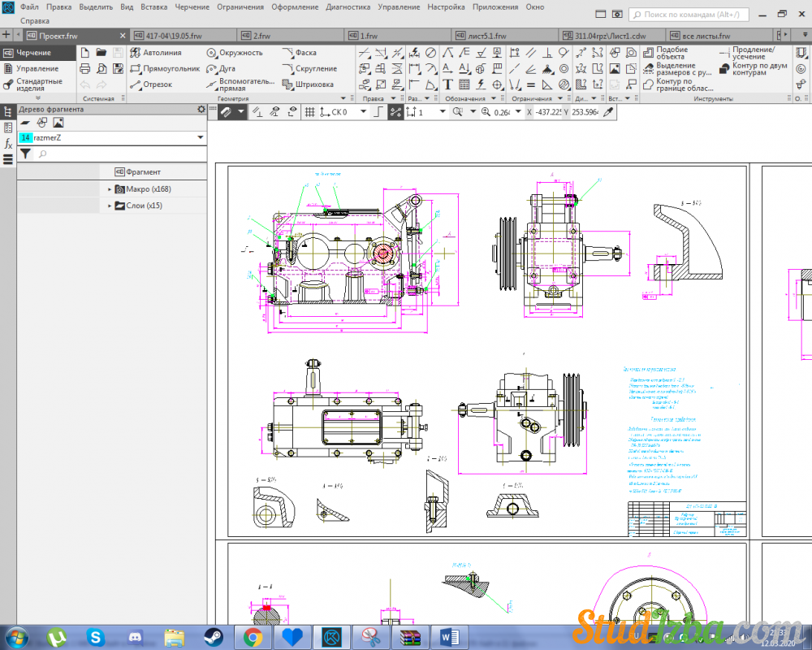Click the print icon in Системная group
Viewport: 812px width, 650px height.
point(85,69)
